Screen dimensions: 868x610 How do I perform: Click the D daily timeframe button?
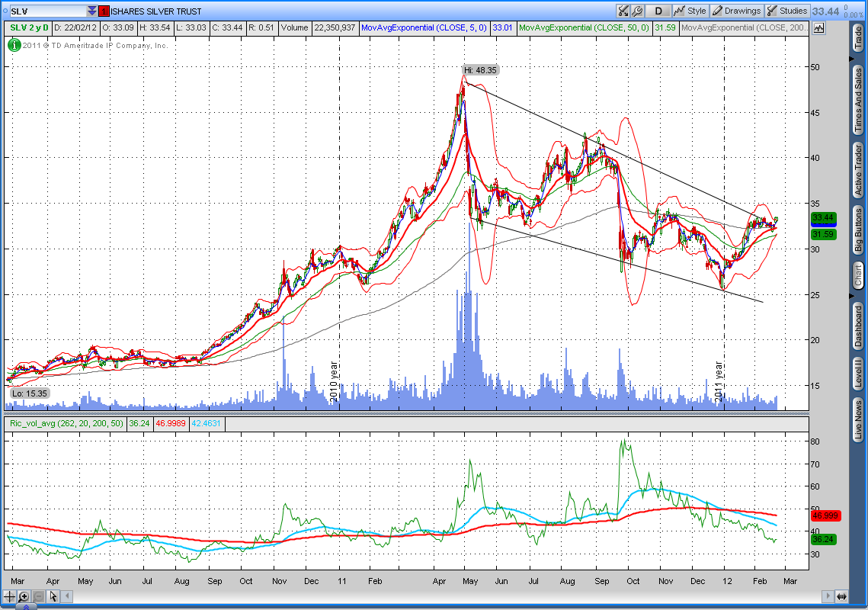658,11
